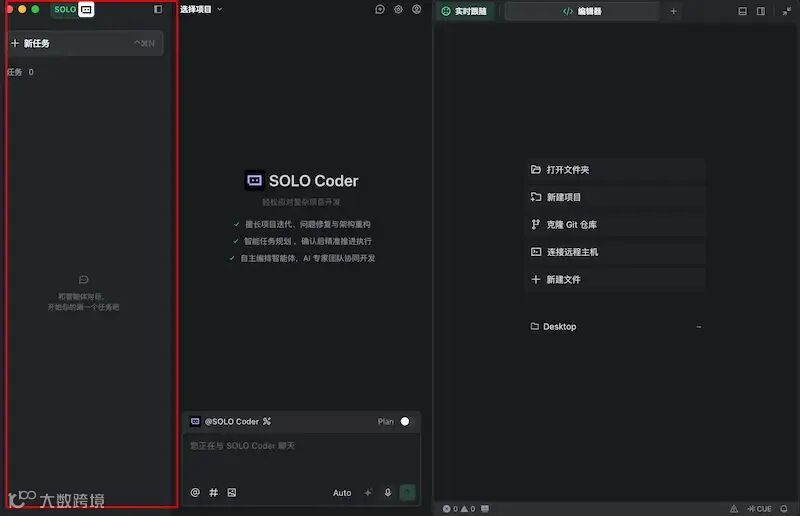Open notifications bell in status bar
Screen dimensions: 800x516
(x=784, y=509)
